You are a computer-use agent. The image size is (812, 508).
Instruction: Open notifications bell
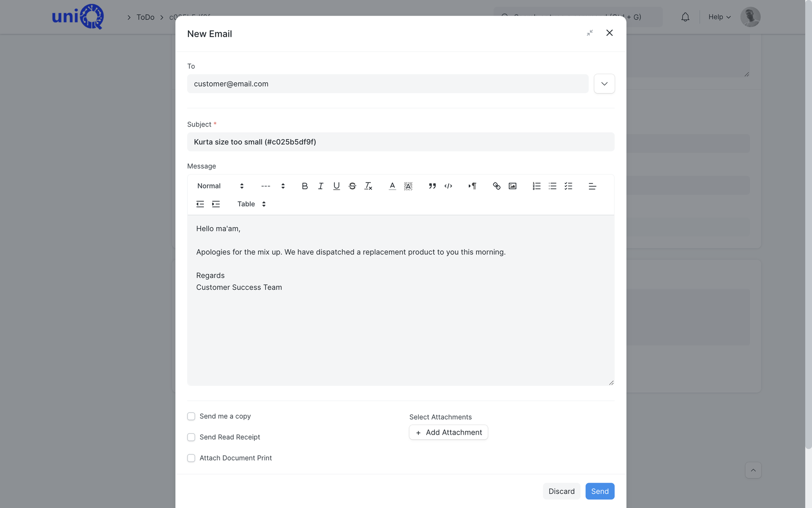tap(685, 17)
